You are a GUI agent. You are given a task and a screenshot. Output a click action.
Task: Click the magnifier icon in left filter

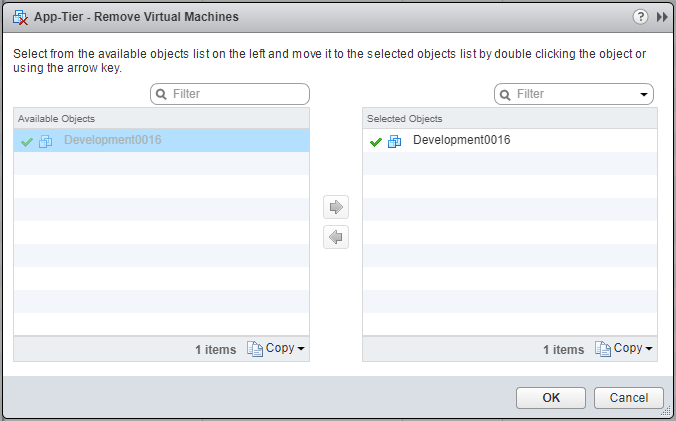[x=161, y=94]
